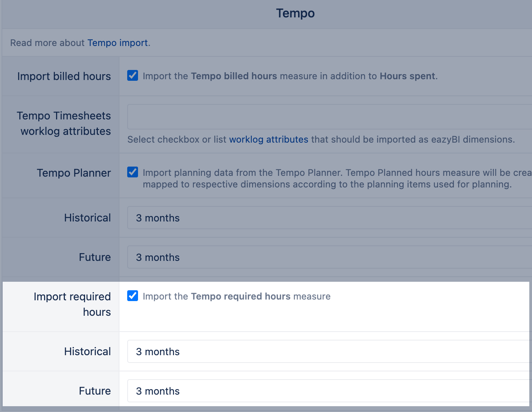Open Historical dropdown under Tempo Planner
Viewport: 532px width, 412px height.
[x=329, y=218]
